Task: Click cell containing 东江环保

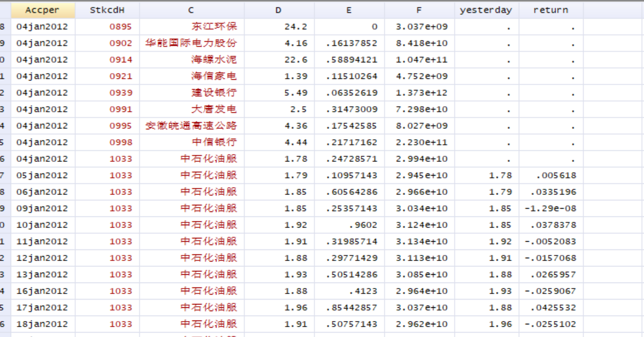Action: point(192,27)
